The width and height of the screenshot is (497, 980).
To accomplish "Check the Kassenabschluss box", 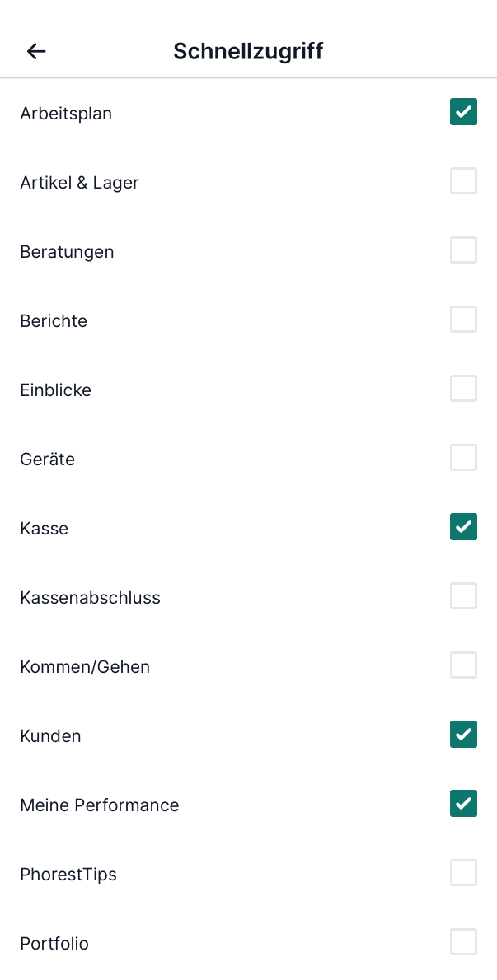I will [463, 596].
